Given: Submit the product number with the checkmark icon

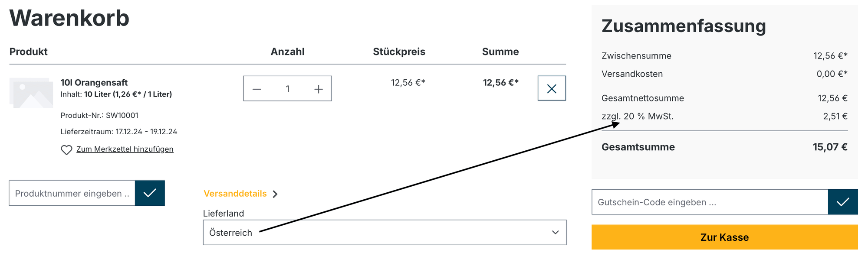Looking at the screenshot, I should (x=149, y=193).
